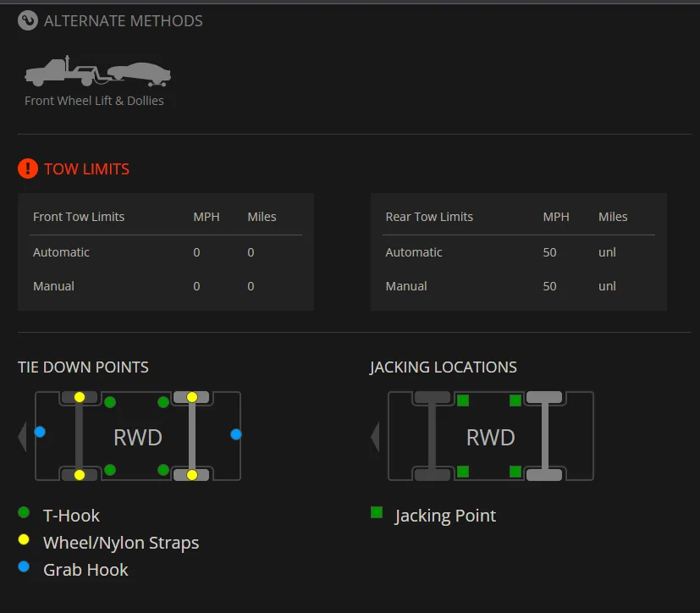Select the green jacking square behind front-top wheel
The image size is (700, 613).
(x=463, y=400)
